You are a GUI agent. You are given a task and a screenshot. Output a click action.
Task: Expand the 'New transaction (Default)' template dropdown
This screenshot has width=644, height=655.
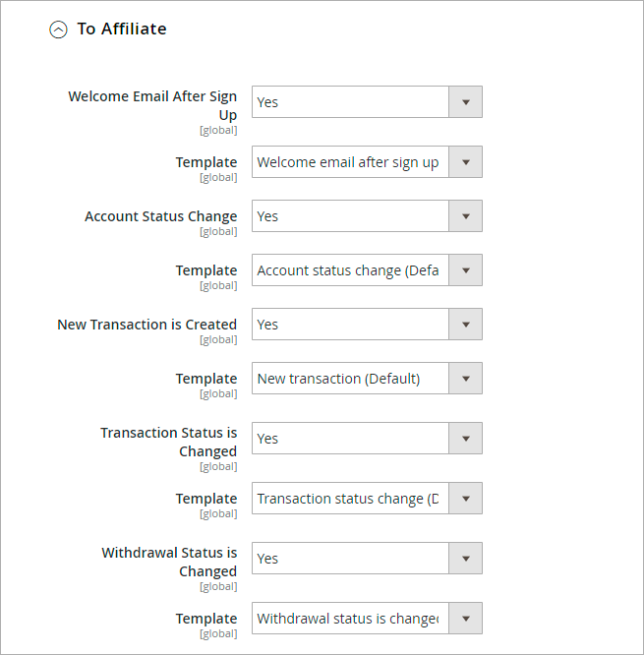[366, 379]
